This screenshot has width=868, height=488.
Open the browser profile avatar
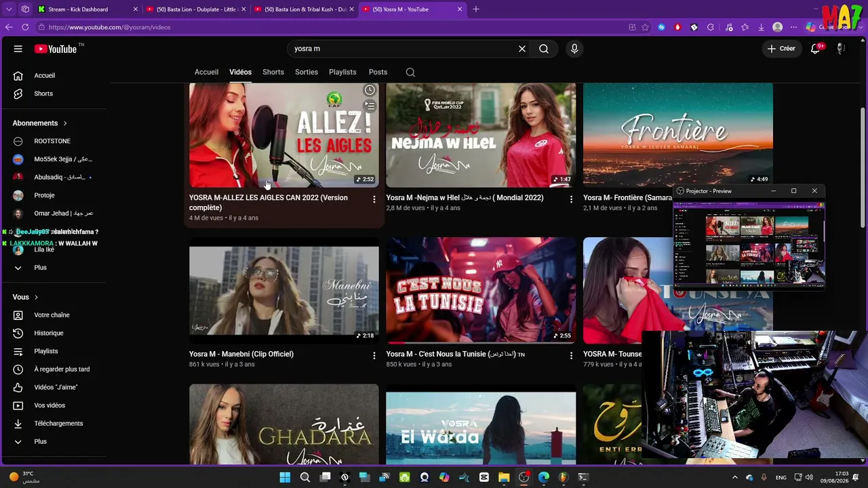point(778,27)
